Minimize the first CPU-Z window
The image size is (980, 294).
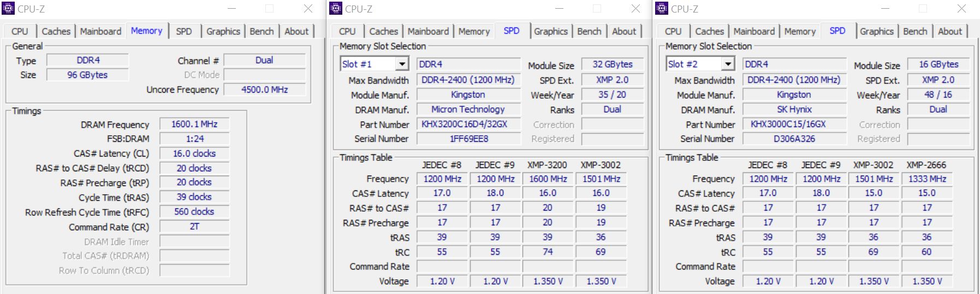(x=231, y=9)
